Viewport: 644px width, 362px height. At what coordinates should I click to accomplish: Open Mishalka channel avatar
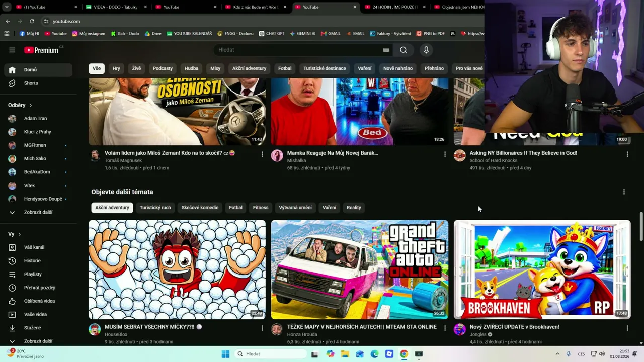[277, 155]
